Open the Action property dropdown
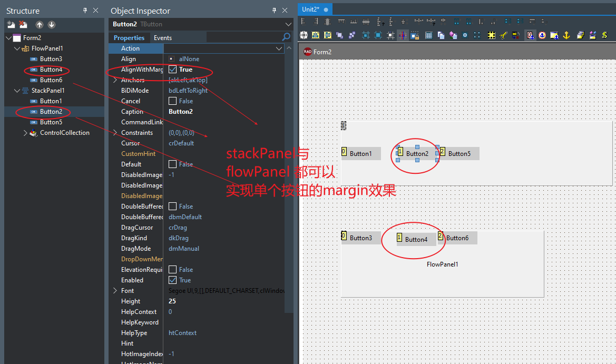This screenshot has width=616, height=364. 279,48
